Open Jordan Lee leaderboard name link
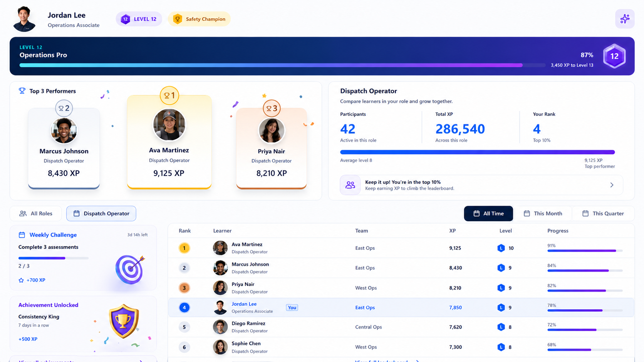The width and height of the screenshot is (644, 362). [x=244, y=304]
